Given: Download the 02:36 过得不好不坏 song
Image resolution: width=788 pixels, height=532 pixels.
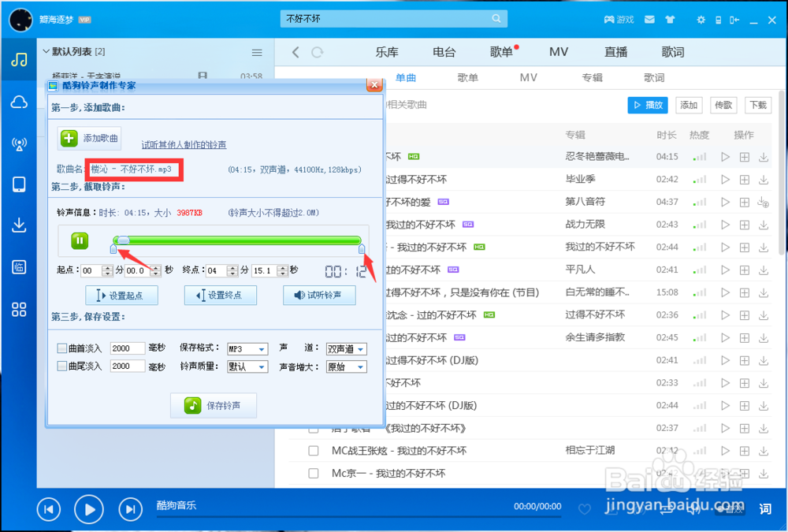Looking at the screenshot, I should tap(764, 315).
